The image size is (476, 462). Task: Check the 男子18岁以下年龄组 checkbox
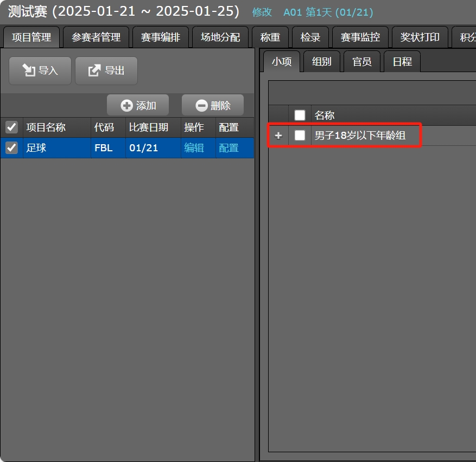[300, 136]
